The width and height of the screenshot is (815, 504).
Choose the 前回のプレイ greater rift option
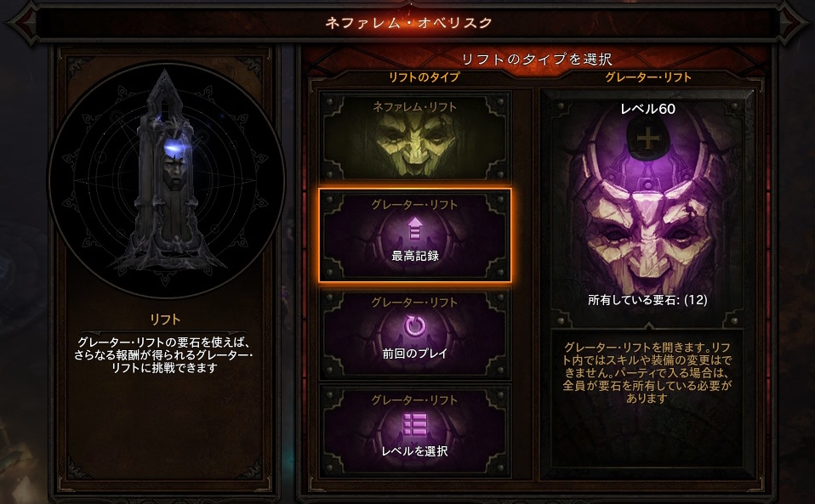(415, 332)
